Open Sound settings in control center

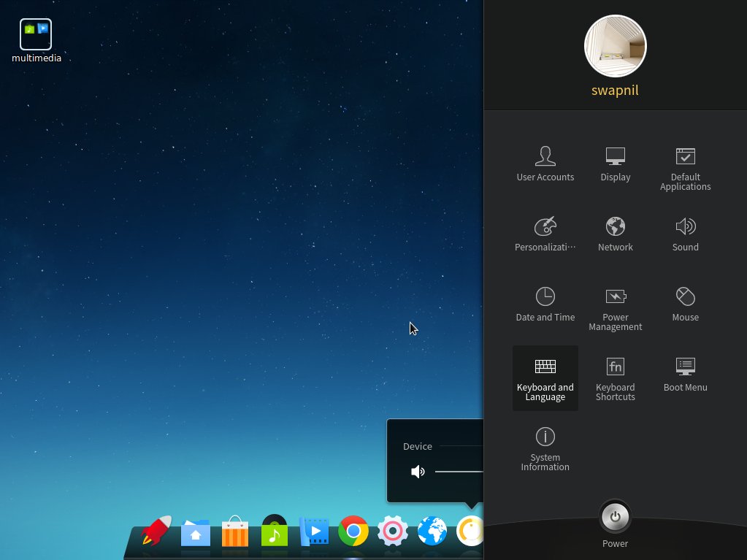click(x=685, y=234)
